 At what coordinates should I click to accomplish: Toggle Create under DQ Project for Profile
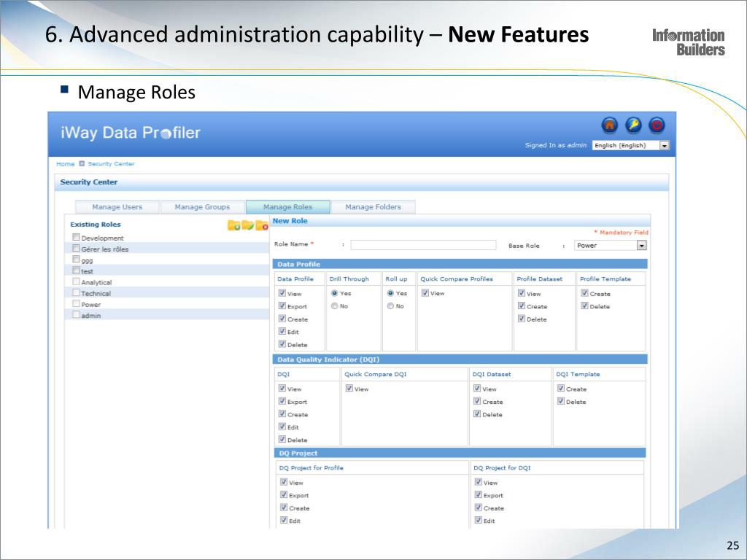(284, 507)
